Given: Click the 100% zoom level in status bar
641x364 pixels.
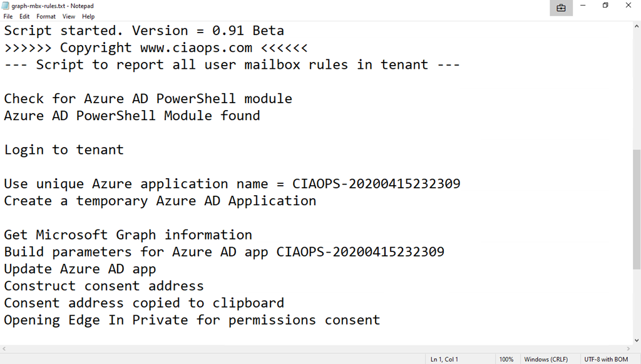Looking at the screenshot, I should click(x=506, y=359).
